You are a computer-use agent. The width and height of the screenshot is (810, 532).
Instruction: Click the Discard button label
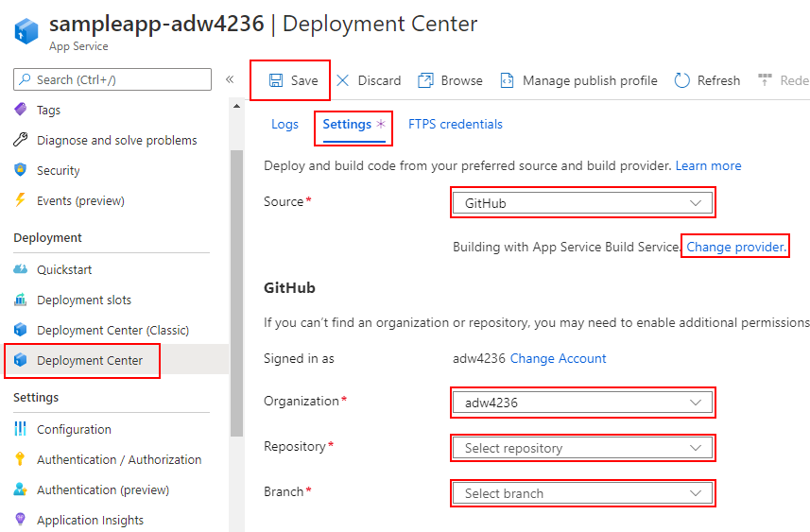pyautogui.click(x=379, y=80)
